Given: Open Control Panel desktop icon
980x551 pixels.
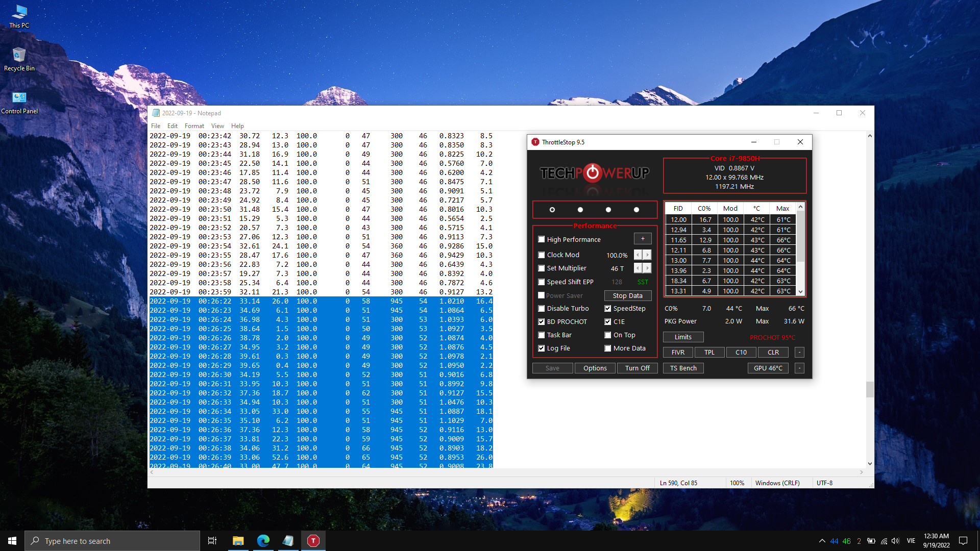Looking at the screenshot, I should (19, 102).
